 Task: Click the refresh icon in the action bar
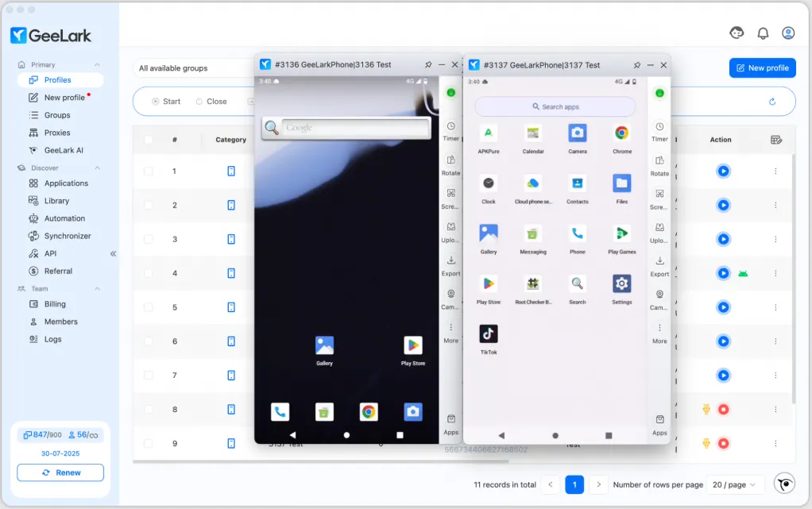pyautogui.click(x=771, y=102)
